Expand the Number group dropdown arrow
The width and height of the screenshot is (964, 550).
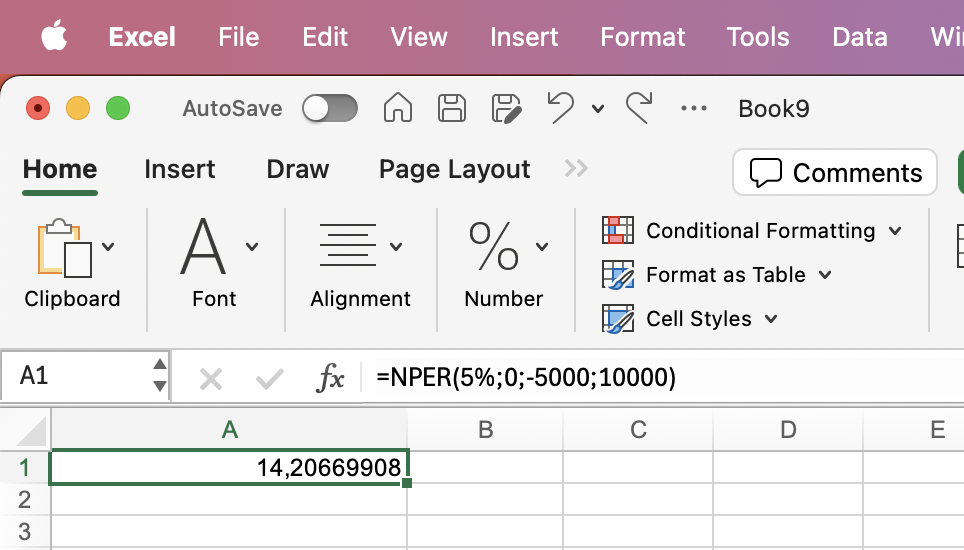coord(542,246)
